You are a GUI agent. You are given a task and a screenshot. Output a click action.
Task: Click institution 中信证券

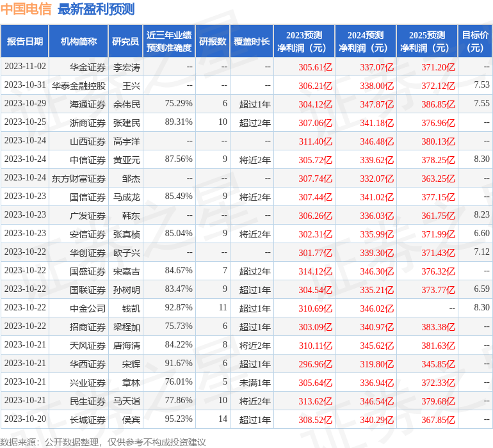(x=88, y=160)
